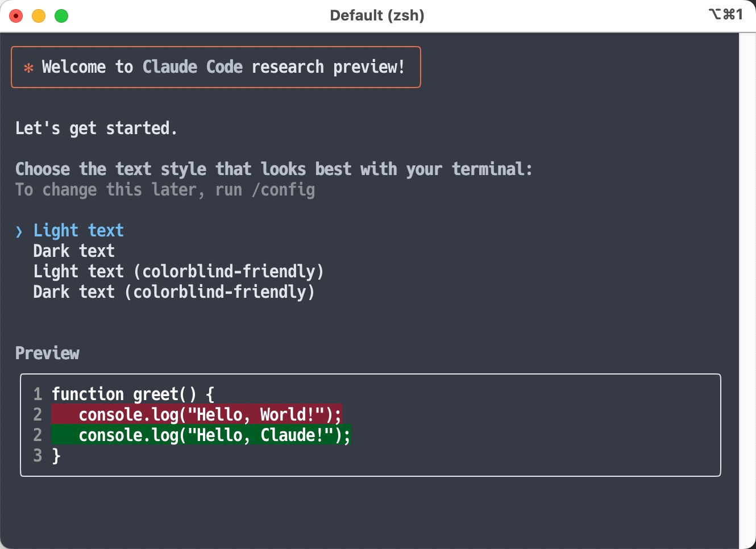Click the function greet() code line
Viewport: 756px width, 549px height.
pos(132,394)
